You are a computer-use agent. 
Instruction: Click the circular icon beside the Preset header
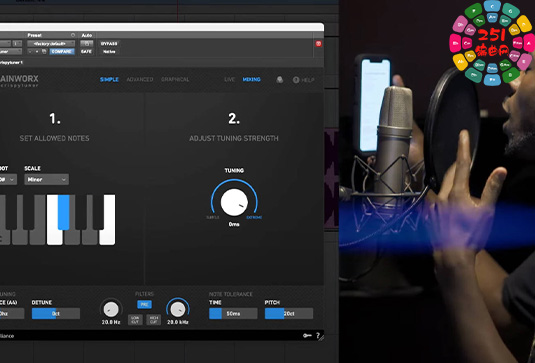pyautogui.click(x=73, y=35)
